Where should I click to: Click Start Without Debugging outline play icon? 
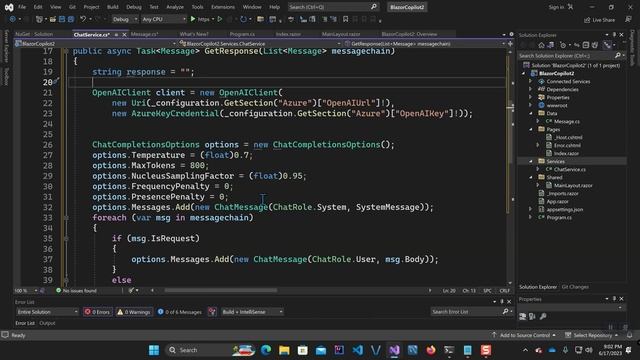220,19
